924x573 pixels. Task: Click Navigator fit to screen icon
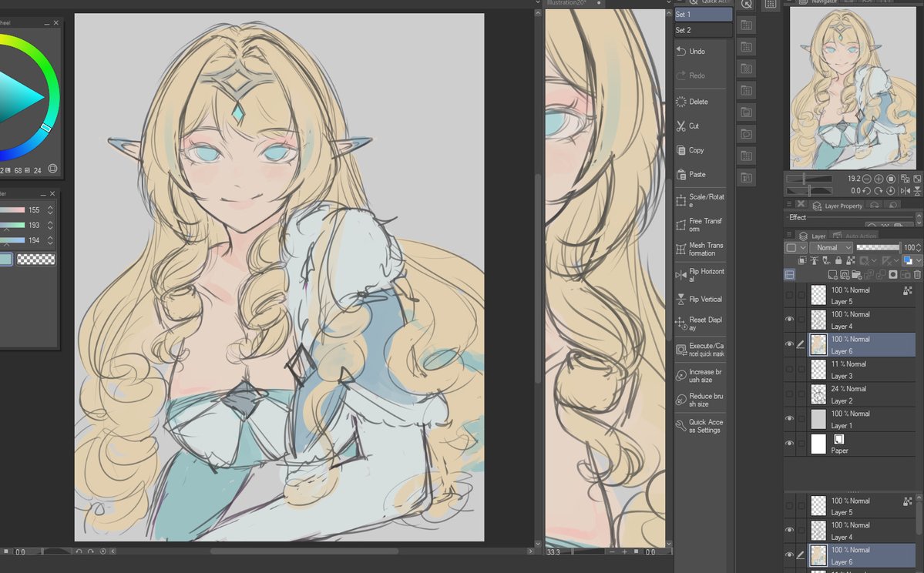918,179
